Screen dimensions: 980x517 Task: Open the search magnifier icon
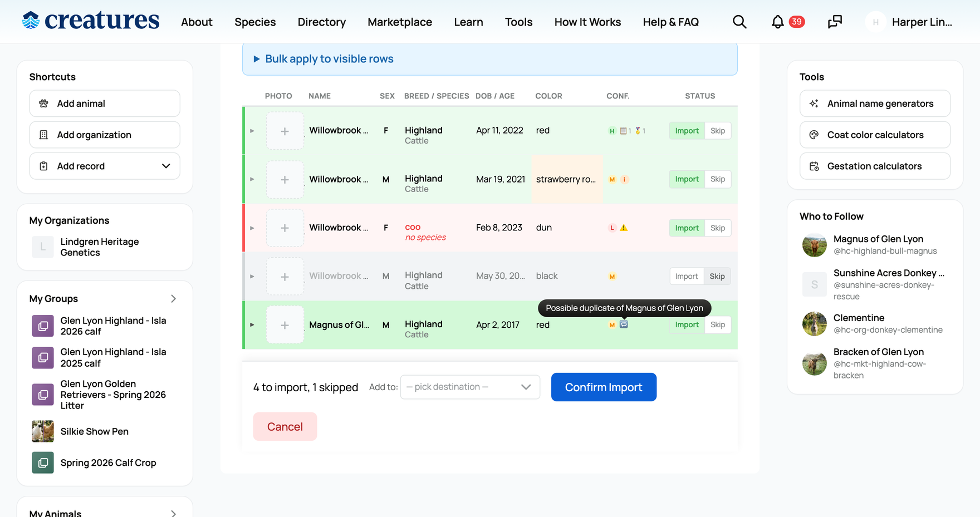[739, 22]
